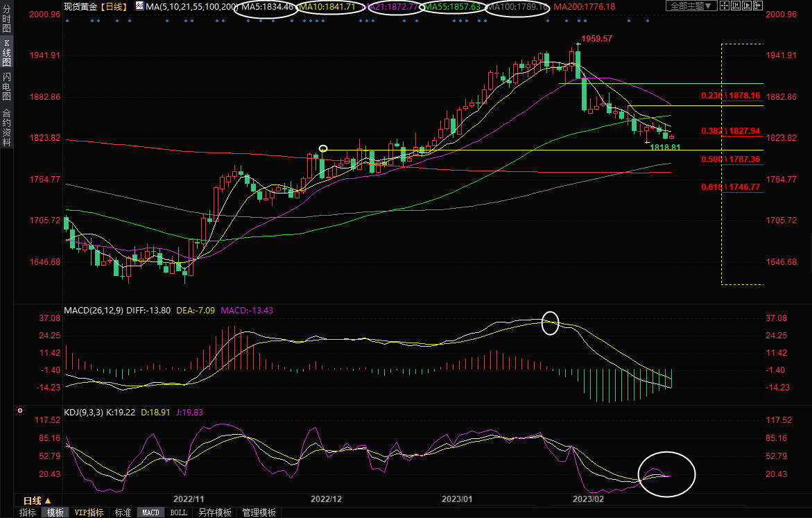The height and width of the screenshot is (518, 812).
Task: Click the 1818.81 low price label
Action: point(665,147)
